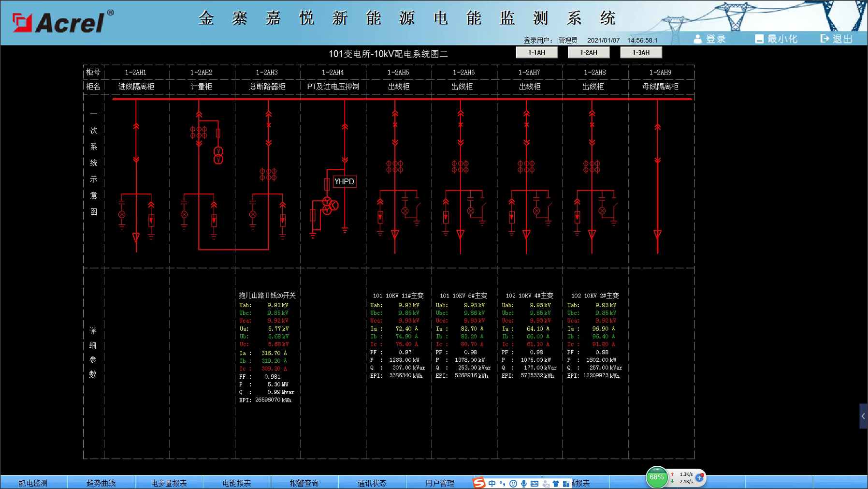Click the emoji smiley face icon
This screenshot has width=868, height=489.
[x=513, y=483]
